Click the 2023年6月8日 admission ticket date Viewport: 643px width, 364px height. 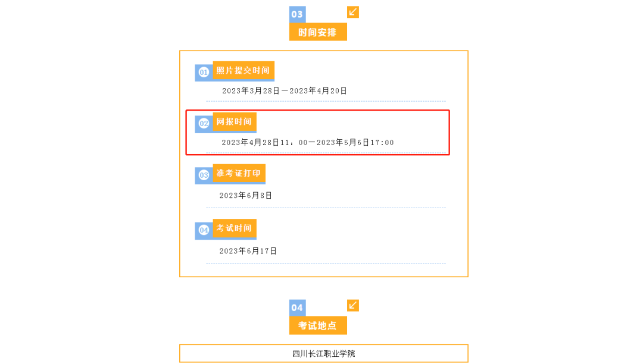[246, 196]
